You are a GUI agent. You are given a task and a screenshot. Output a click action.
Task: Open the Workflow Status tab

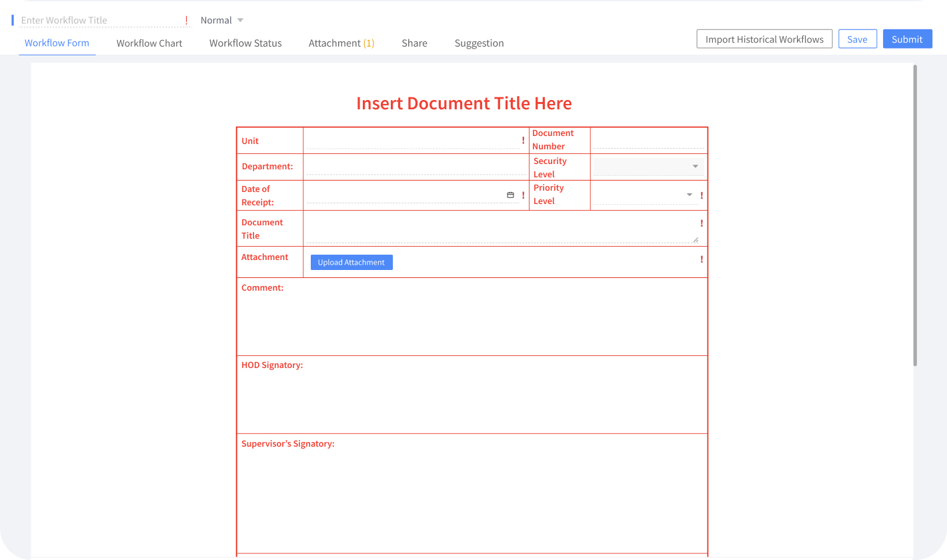click(x=245, y=43)
